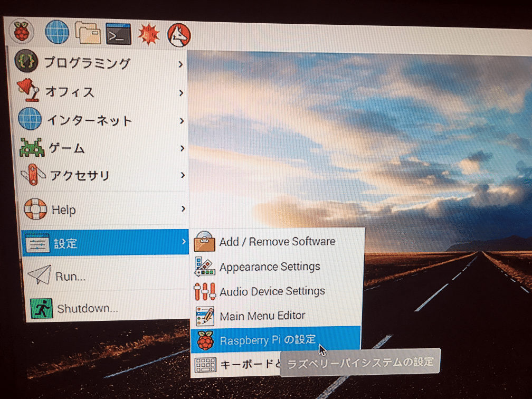Click the Add / Remove Software package icon

[x=205, y=242]
